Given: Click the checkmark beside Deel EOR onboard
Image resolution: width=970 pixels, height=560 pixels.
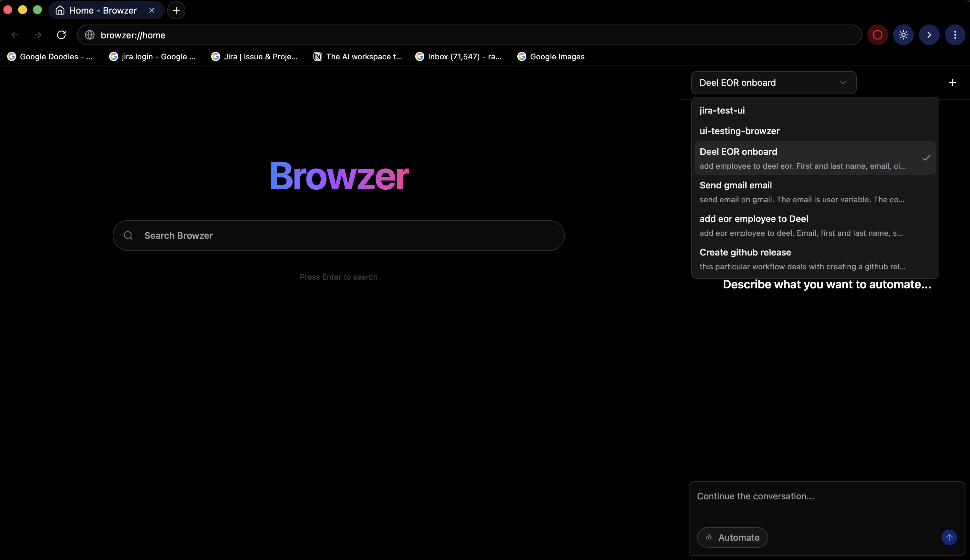Looking at the screenshot, I should tap(926, 158).
